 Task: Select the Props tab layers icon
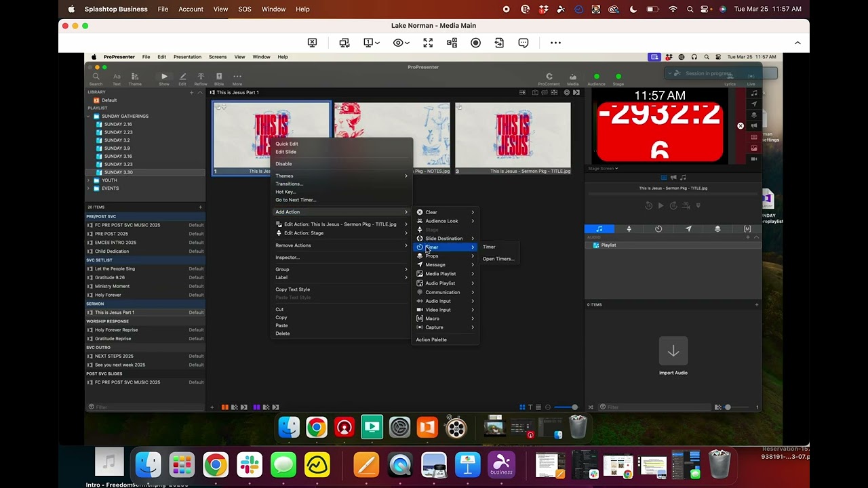click(717, 229)
